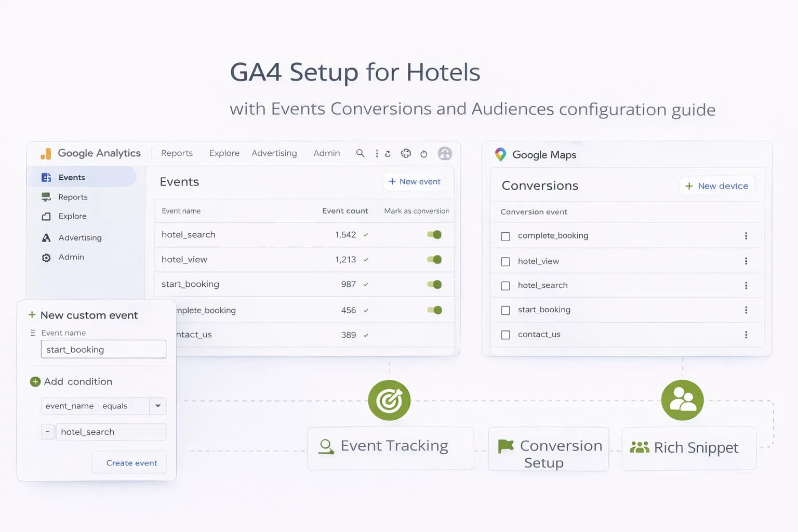
Task: Click the New device button
Action: pyautogui.click(x=717, y=186)
